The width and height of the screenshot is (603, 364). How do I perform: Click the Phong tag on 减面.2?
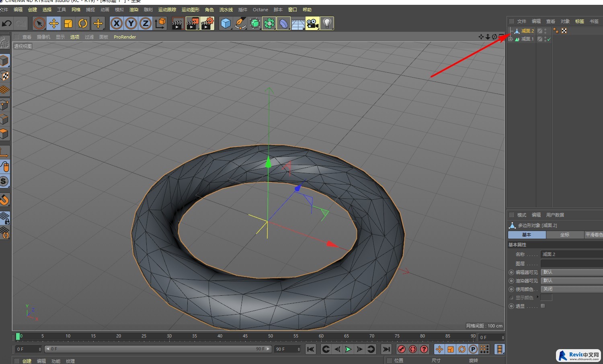tap(556, 31)
